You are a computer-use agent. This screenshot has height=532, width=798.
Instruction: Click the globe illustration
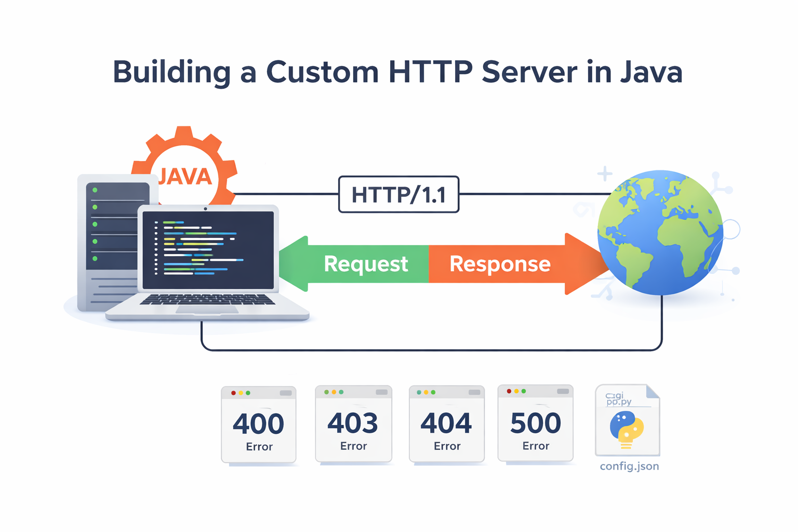pos(660,232)
